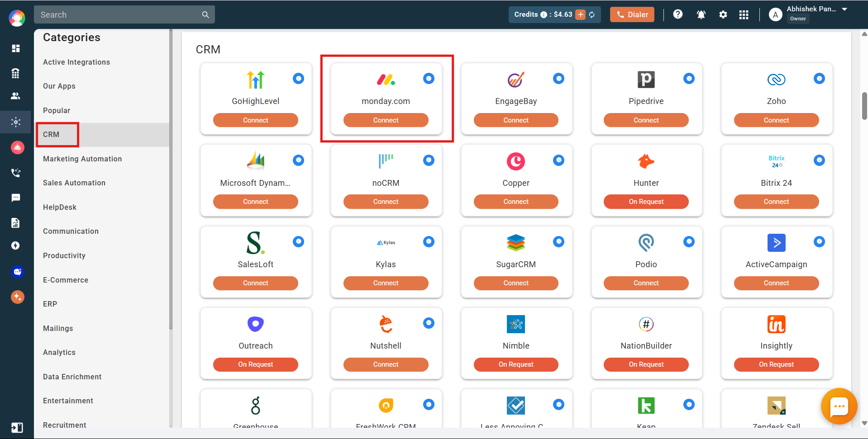Click the building/office icon in sidebar
The height and width of the screenshot is (439, 868).
point(16,73)
